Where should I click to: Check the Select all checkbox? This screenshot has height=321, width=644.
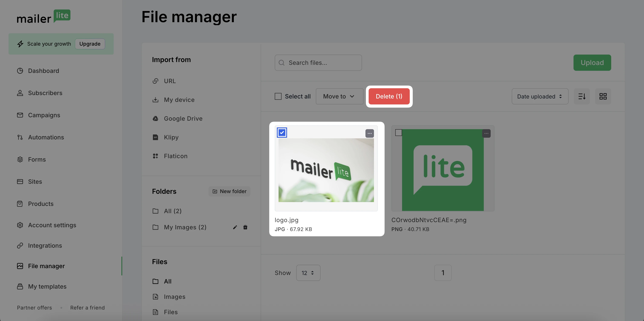tap(278, 96)
